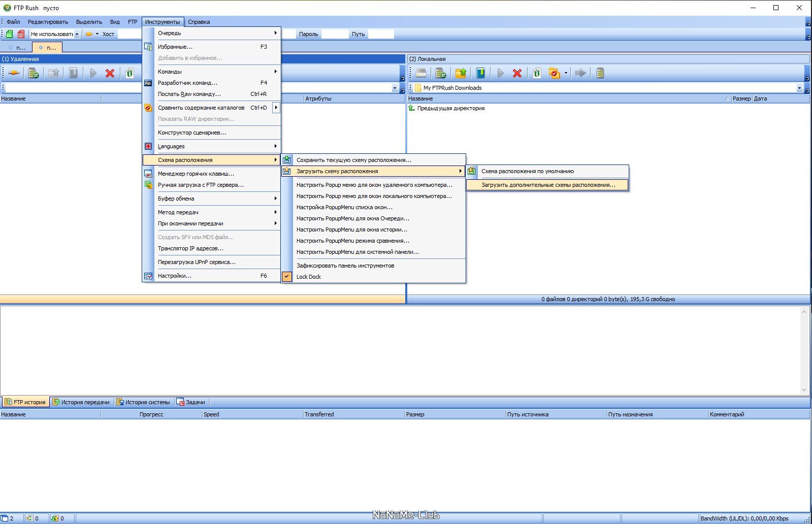
Task: Expand the Команды submenu
Action: pos(211,72)
